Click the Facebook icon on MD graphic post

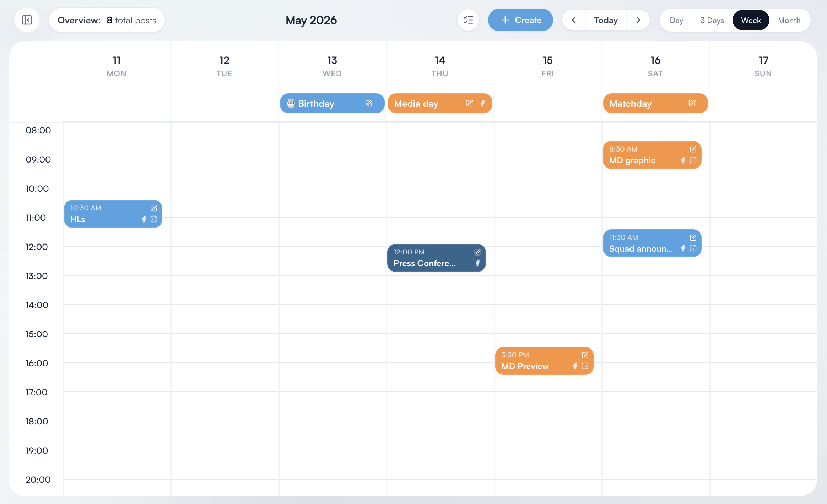683,160
